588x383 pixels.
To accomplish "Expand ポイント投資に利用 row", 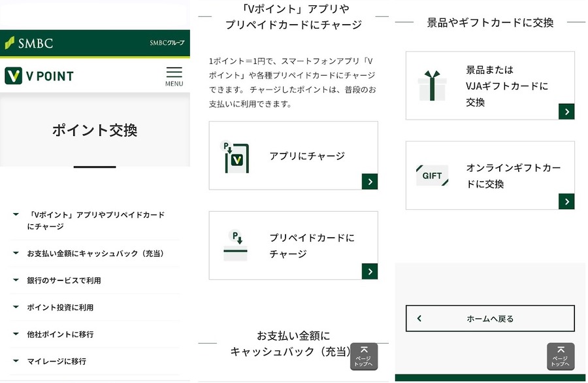I will [x=95, y=307].
